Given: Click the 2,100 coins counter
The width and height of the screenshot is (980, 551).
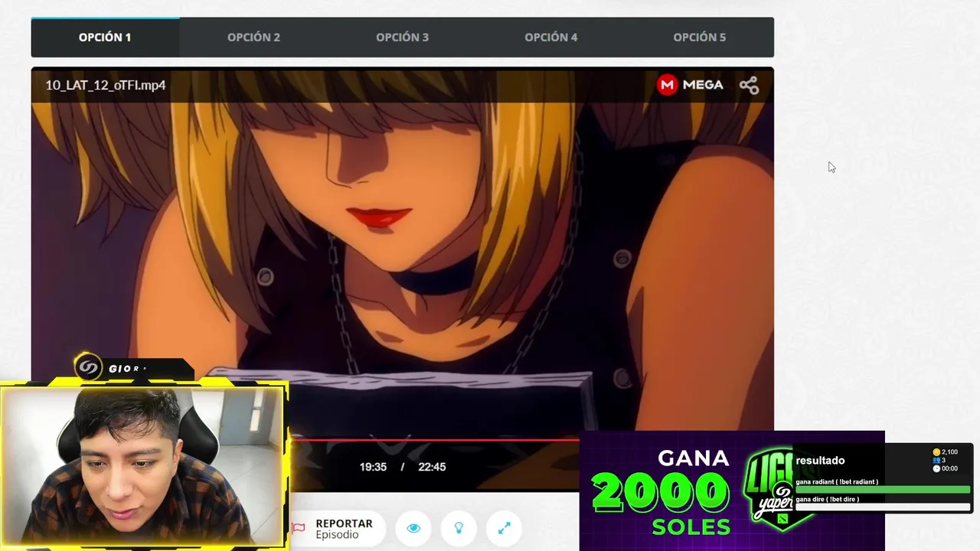Looking at the screenshot, I should tap(946, 452).
